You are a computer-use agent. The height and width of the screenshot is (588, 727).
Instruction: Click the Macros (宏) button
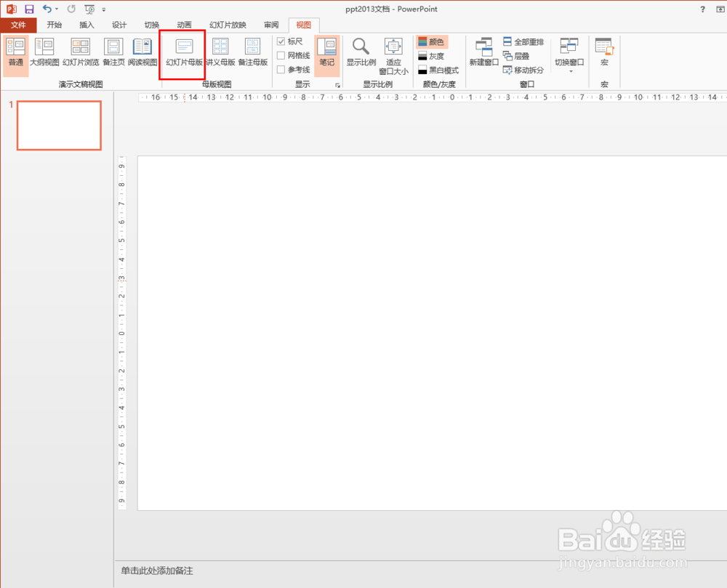604,52
